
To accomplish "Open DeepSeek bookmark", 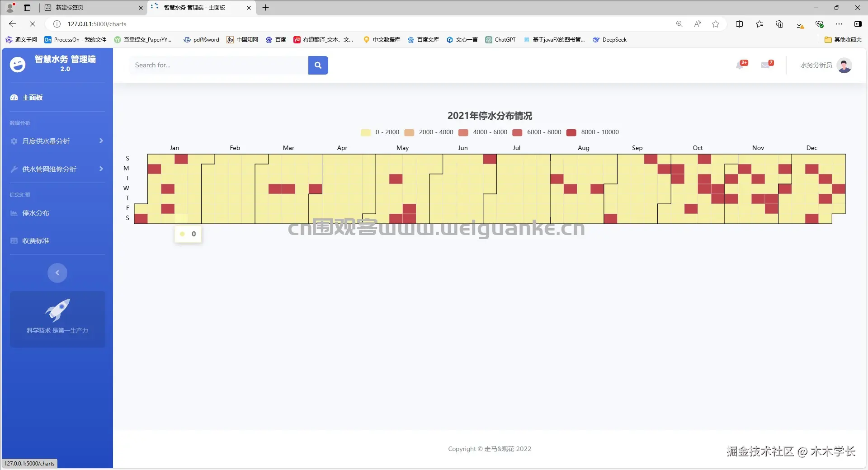I will pos(609,40).
